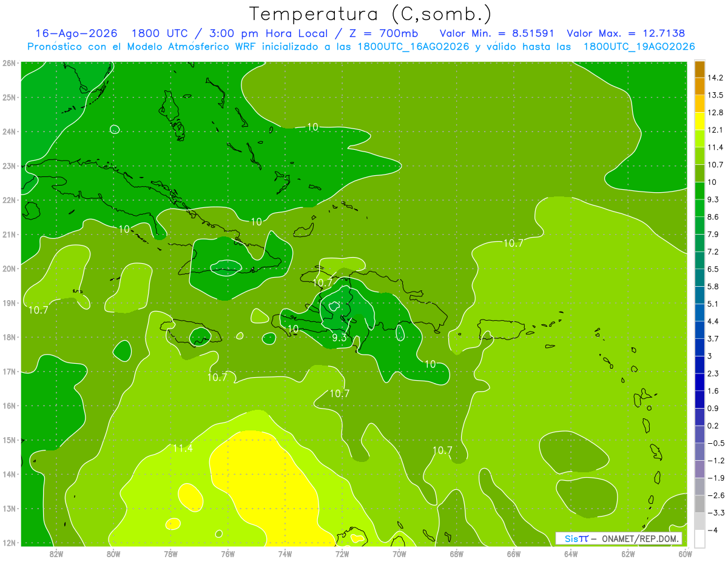Click the 24N latitude axis label
728x562 pixels.
pyautogui.click(x=9, y=132)
